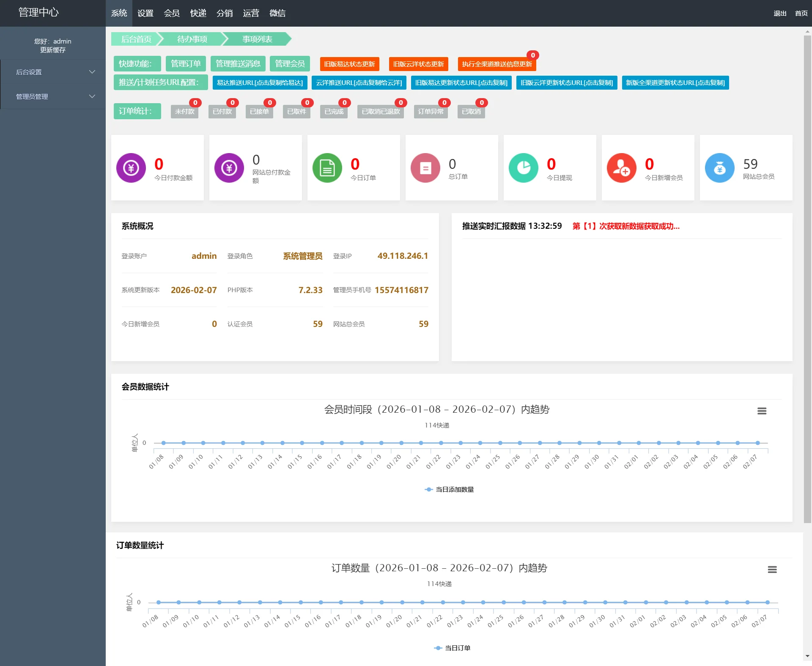
Task: Open the order chart hamburger menu
Action: point(772,570)
